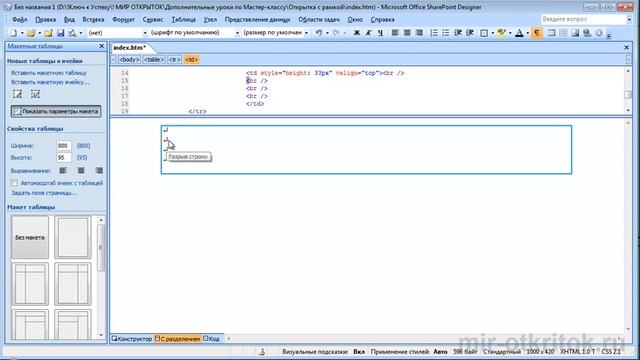Image resolution: width=640 pixels, height=360 pixels.
Task: Increase indent of the paragraph
Action: click(x=470, y=33)
